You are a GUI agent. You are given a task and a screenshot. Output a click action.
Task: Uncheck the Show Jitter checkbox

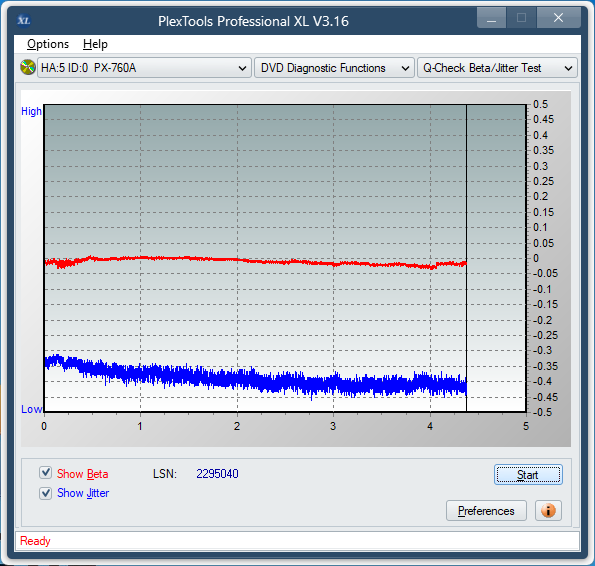tap(46, 493)
